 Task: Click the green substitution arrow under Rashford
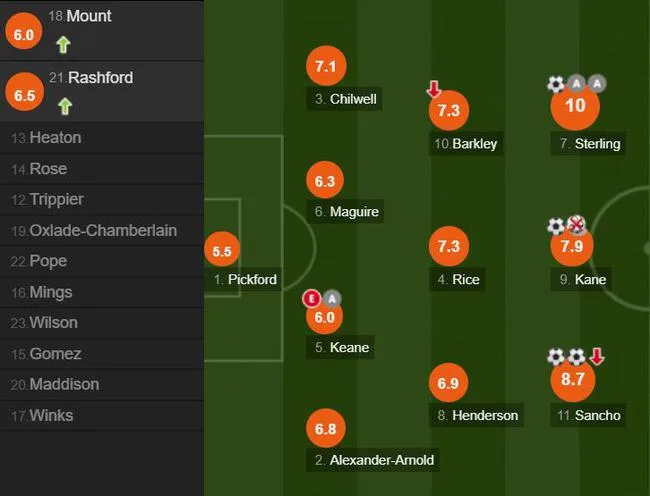tap(65, 106)
